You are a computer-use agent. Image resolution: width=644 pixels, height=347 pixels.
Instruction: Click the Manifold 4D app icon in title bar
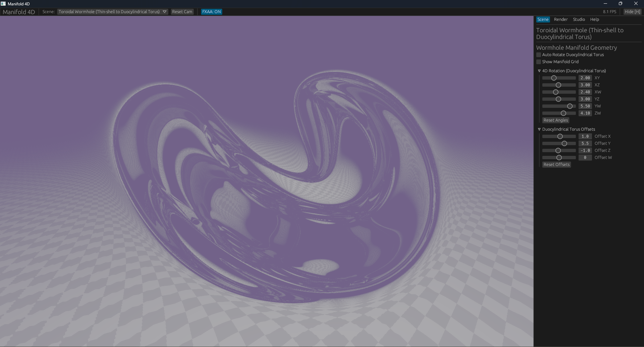[x=3, y=4]
